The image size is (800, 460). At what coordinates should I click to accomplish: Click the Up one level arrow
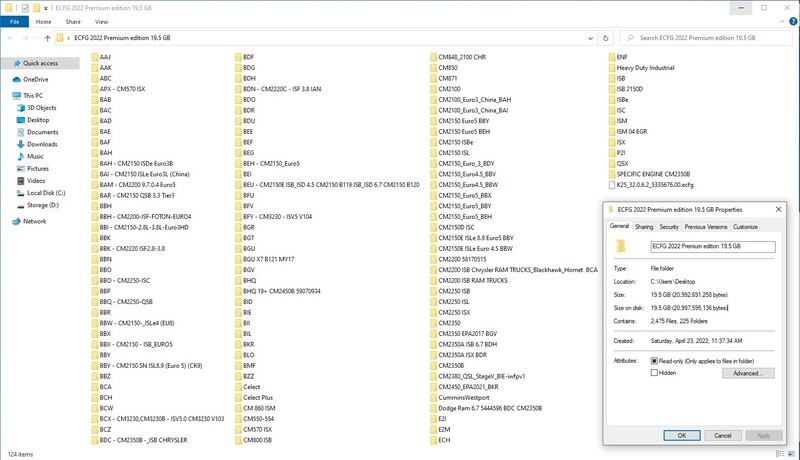[47, 38]
